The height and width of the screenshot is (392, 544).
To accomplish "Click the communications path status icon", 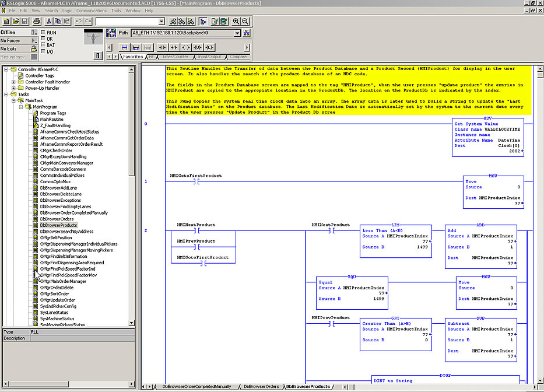I will point(111,33).
